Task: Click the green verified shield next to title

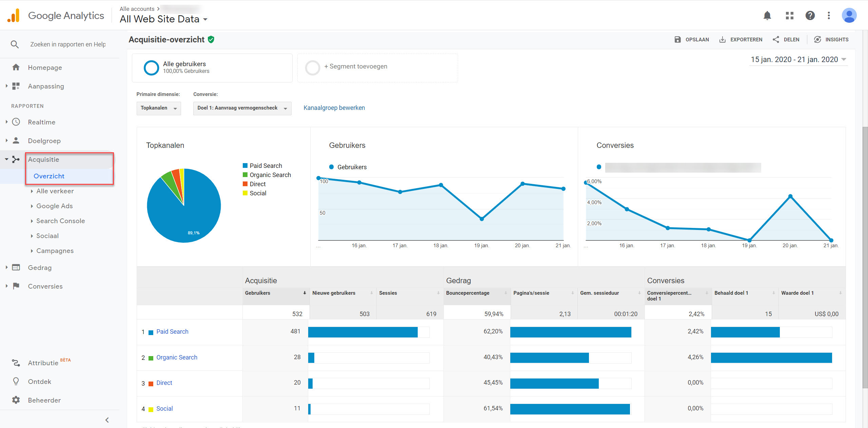Action: [x=211, y=40]
